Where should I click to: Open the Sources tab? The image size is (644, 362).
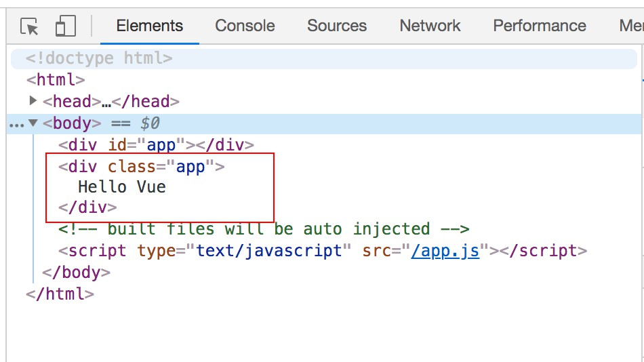coord(337,26)
